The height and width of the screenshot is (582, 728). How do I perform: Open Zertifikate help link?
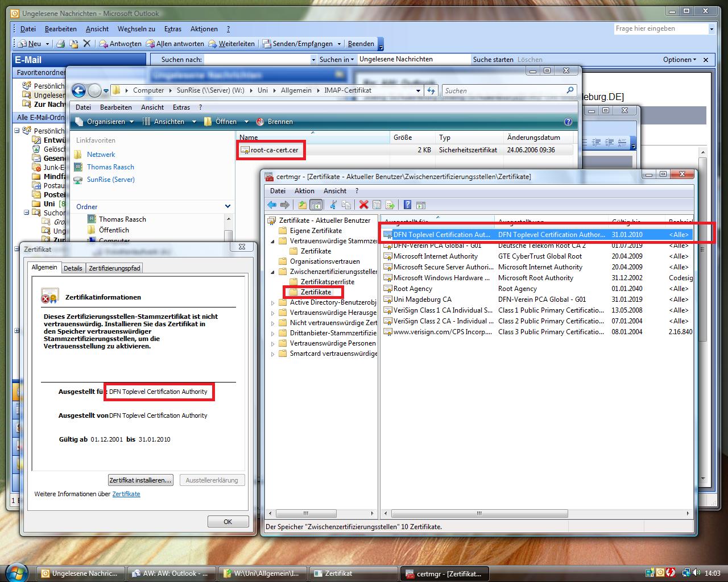coord(126,494)
